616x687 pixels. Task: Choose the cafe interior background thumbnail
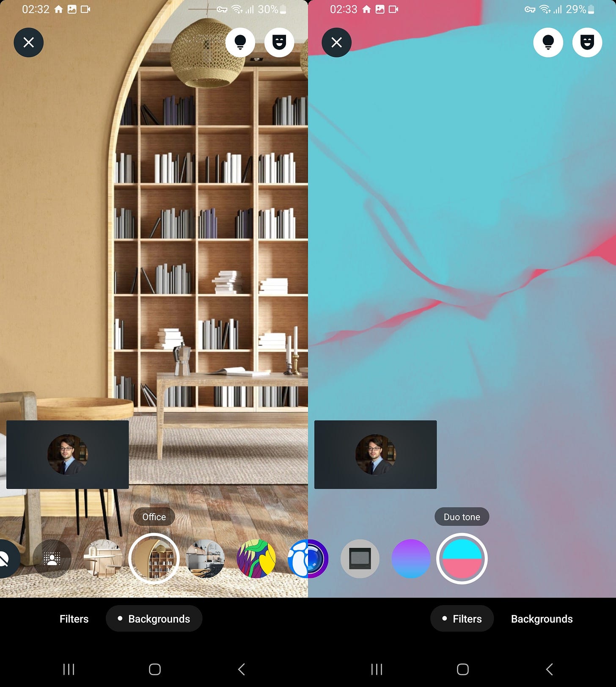[205, 559]
